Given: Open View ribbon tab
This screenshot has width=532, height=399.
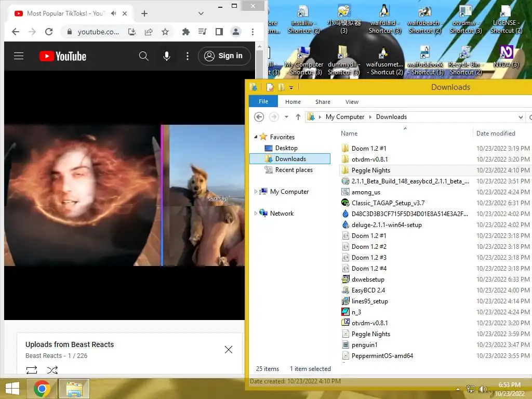Looking at the screenshot, I should (352, 102).
